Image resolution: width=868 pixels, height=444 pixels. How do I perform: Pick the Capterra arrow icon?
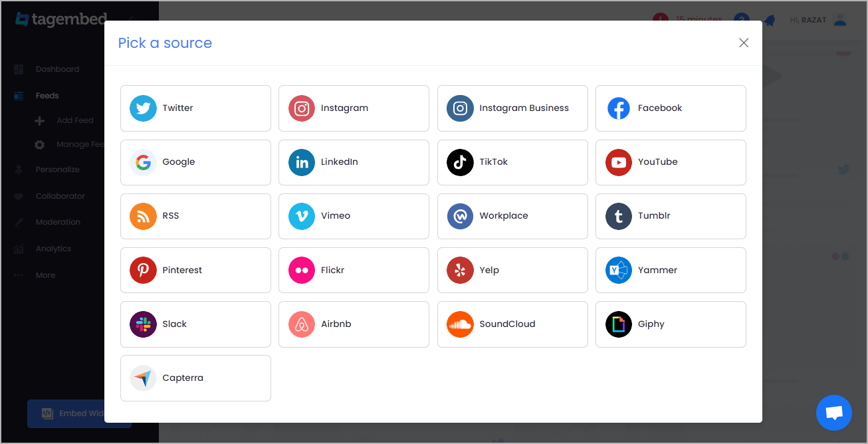(143, 378)
